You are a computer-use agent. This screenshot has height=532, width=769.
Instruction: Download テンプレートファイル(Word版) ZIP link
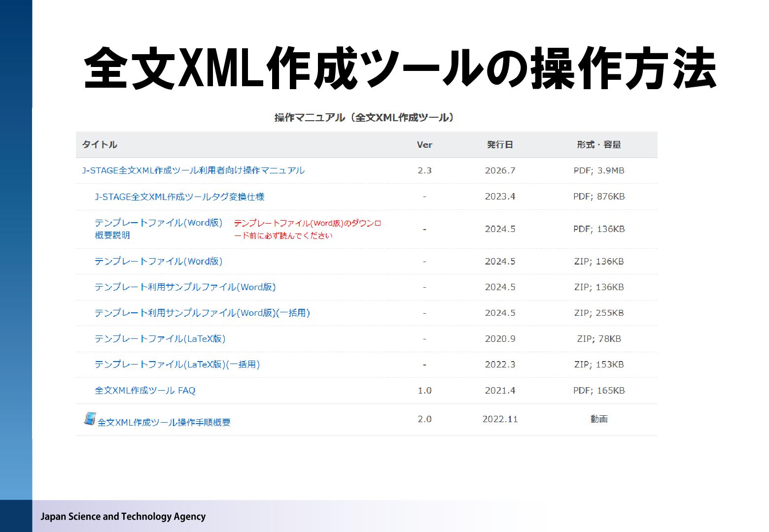tap(158, 262)
